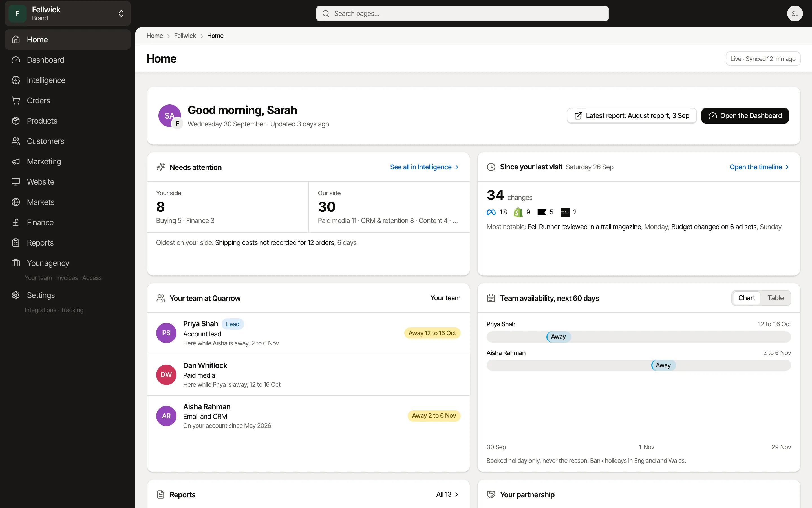
Task: Open Latest report: August report
Action: pyautogui.click(x=632, y=116)
